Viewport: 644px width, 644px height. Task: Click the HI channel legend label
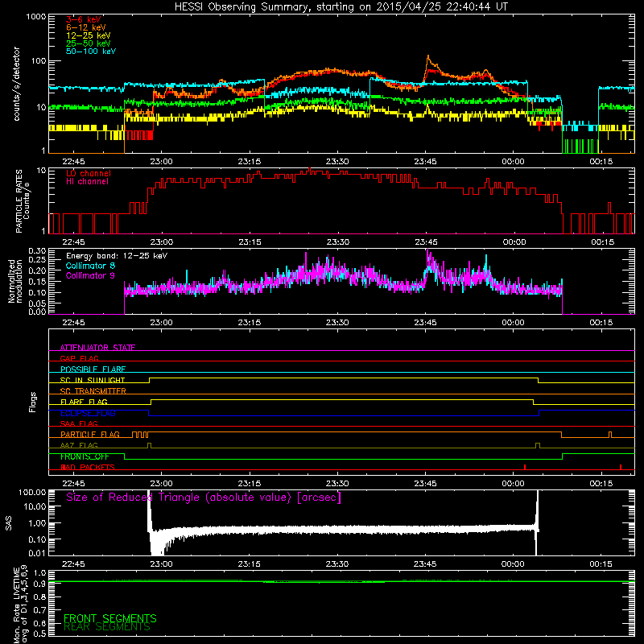[x=87, y=181]
